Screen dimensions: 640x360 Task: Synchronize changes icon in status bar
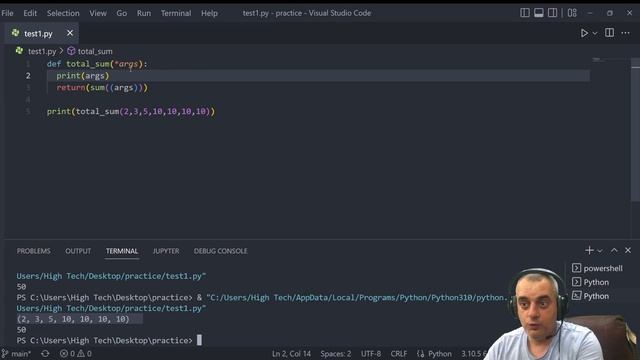(x=45, y=353)
